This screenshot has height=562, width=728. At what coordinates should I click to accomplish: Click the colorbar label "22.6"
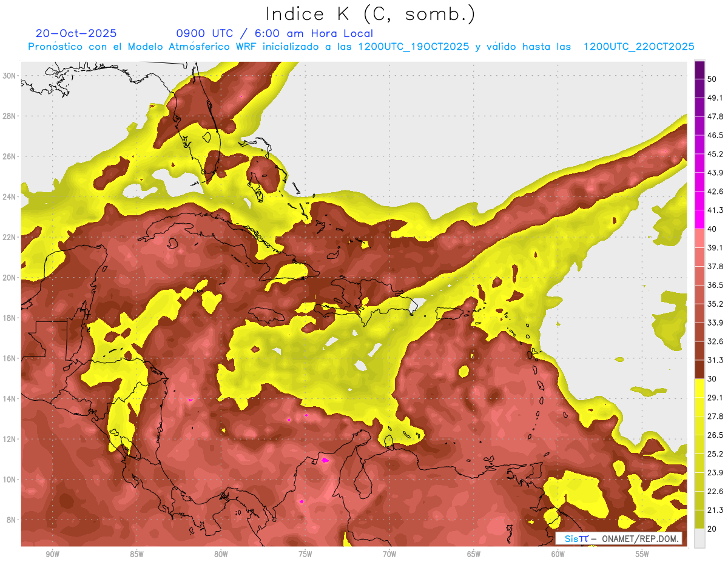coord(715,492)
